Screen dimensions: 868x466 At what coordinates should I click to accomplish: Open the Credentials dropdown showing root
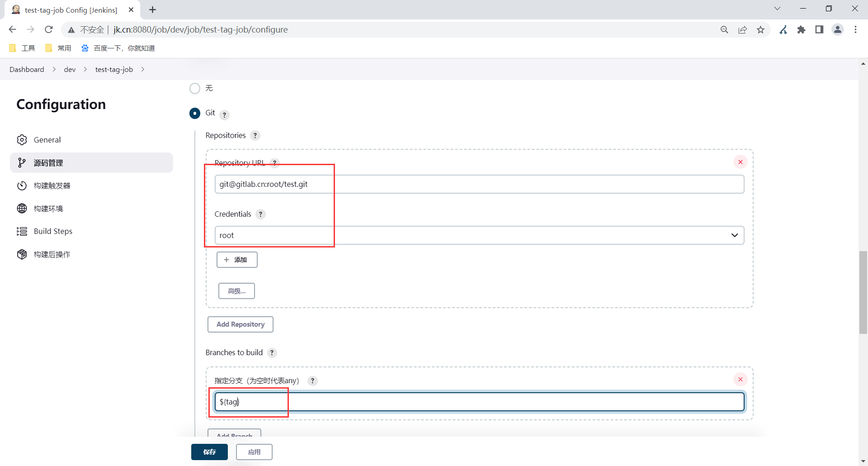pyautogui.click(x=479, y=235)
